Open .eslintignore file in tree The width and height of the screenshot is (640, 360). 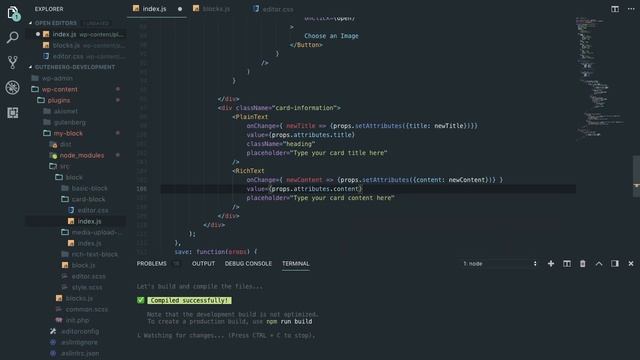(79, 342)
